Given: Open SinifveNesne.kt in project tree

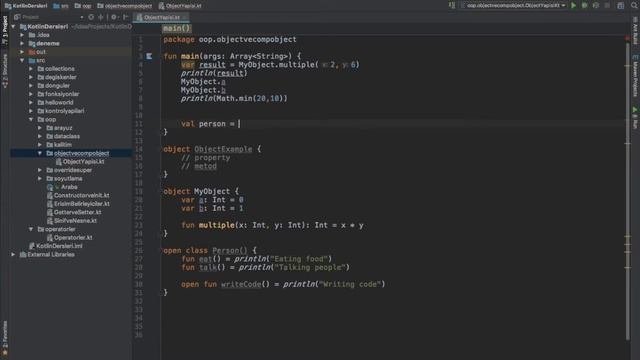Looking at the screenshot, I should (x=75, y=221).
